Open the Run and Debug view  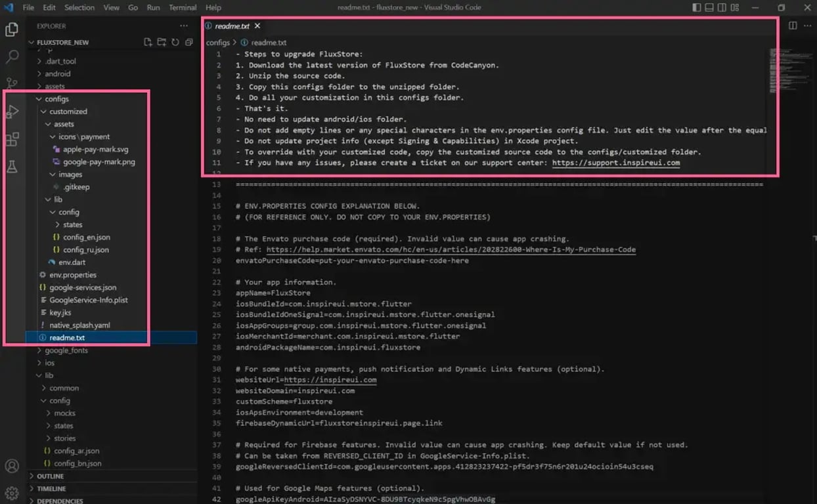[x=12, y=112]
